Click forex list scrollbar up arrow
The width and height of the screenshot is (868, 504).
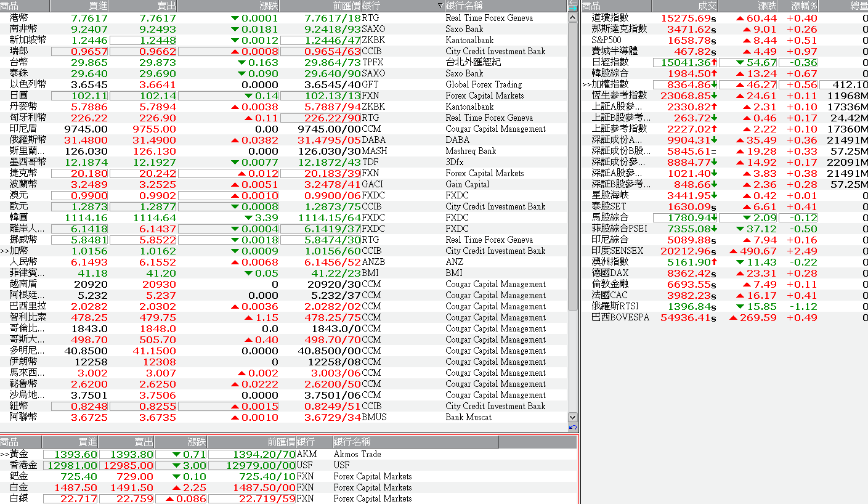pyautogui.click(x=573, y=17)
